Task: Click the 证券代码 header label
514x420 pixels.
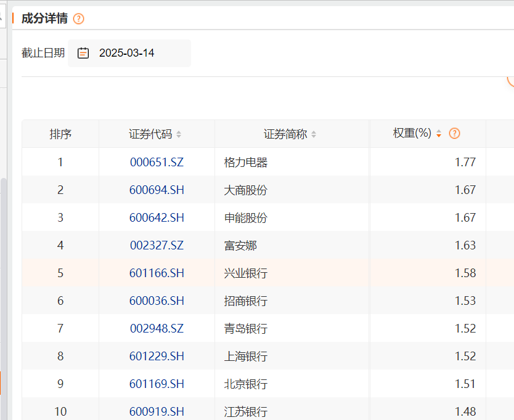Action: 150,134
